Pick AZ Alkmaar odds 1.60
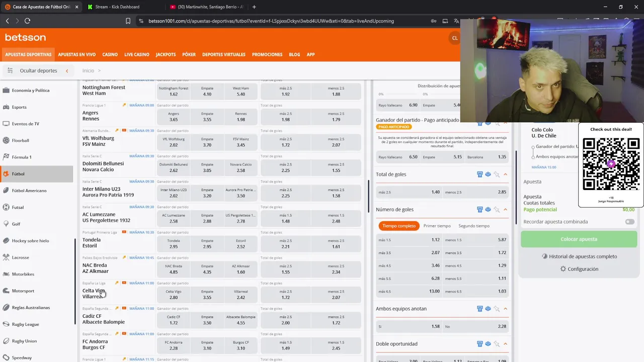 click(240, 269)
